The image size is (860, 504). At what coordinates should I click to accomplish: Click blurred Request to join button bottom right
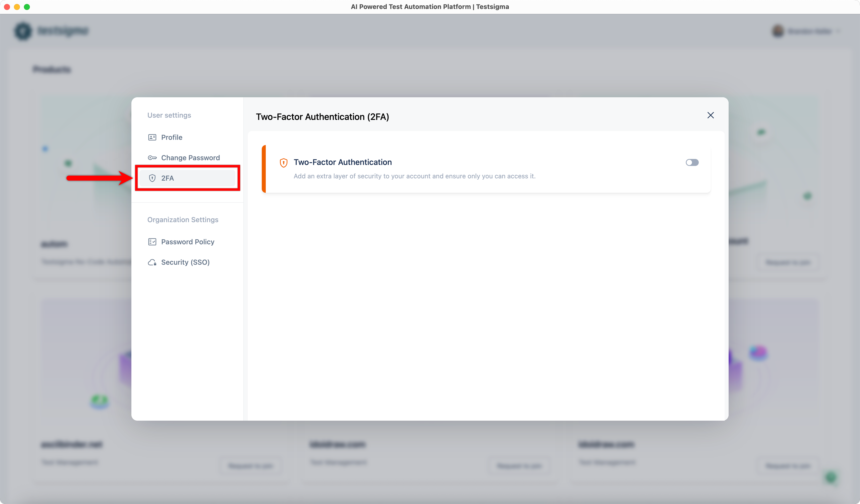788,466
